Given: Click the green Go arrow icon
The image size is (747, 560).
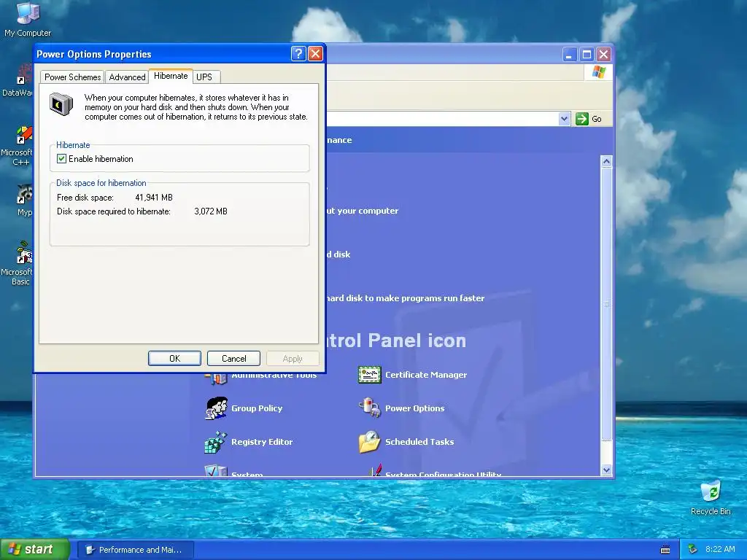Looking at the screenshot, I should (581, 119).
